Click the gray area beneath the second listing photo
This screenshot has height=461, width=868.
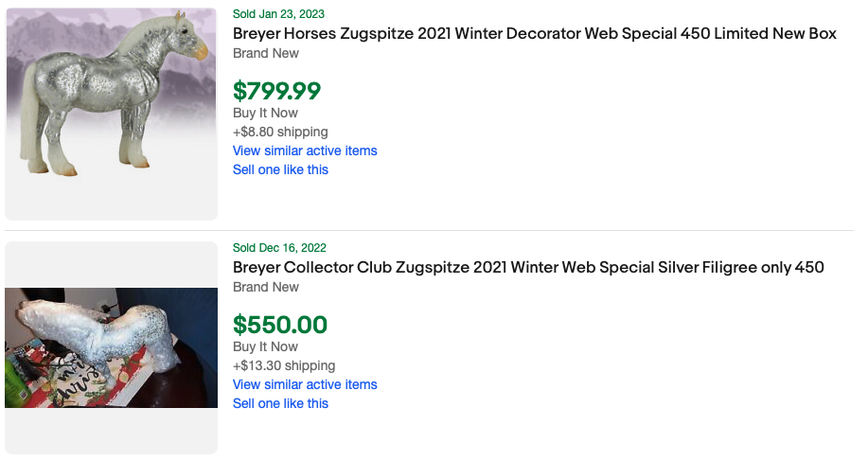point(111,431)
